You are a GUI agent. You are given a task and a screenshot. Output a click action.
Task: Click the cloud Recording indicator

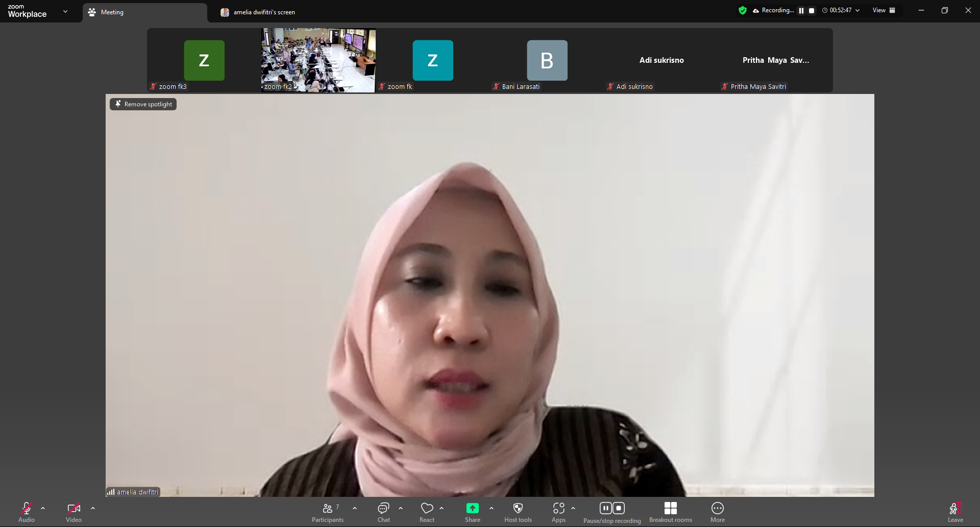coord(773,10)
